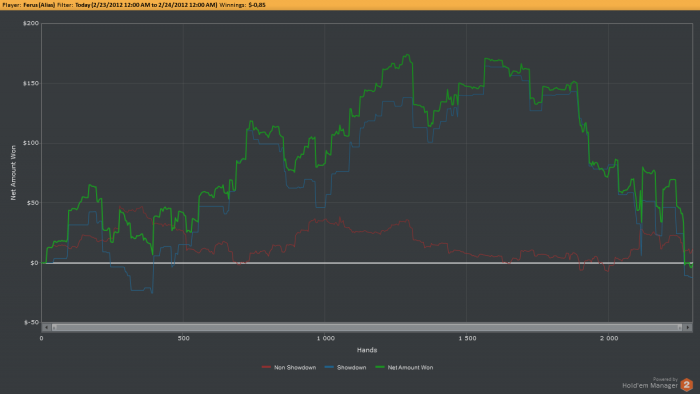Click the green Net Amount Won legend swatch

pos(380,367)
